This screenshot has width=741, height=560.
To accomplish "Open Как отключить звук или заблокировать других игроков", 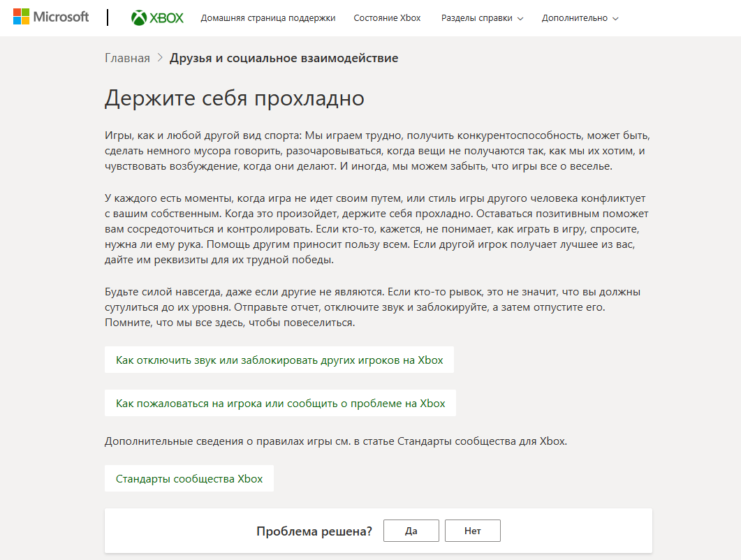I will [279, 360].
